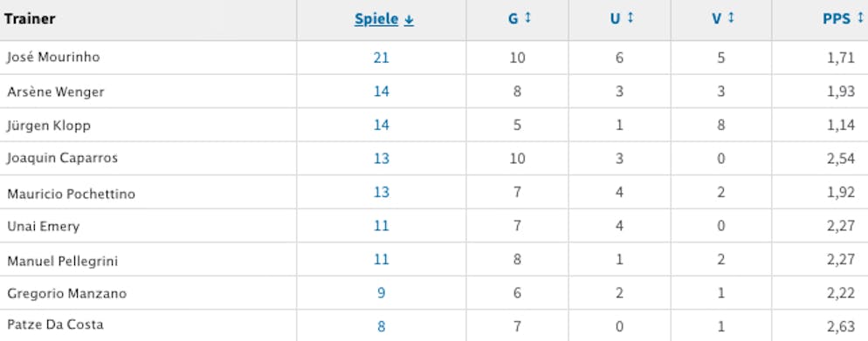Open Unai Emery's 11 games link

[381, 226]
